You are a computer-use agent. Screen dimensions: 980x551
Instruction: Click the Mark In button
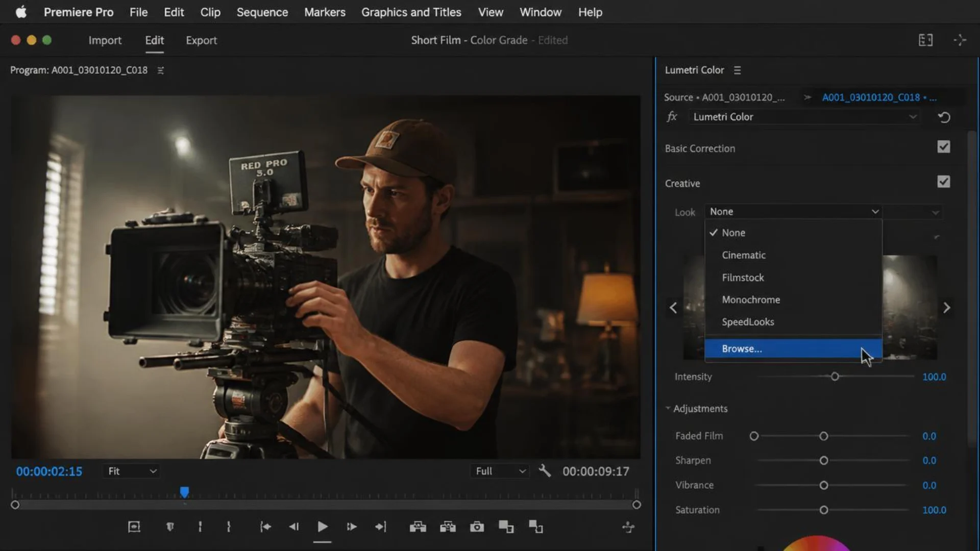200,527
